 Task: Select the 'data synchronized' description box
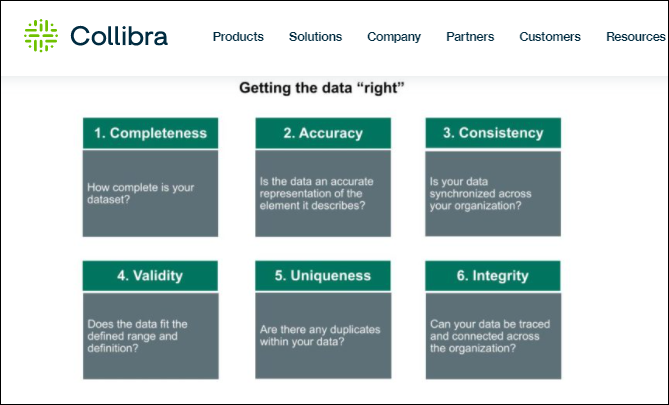(x=493, y=193)
